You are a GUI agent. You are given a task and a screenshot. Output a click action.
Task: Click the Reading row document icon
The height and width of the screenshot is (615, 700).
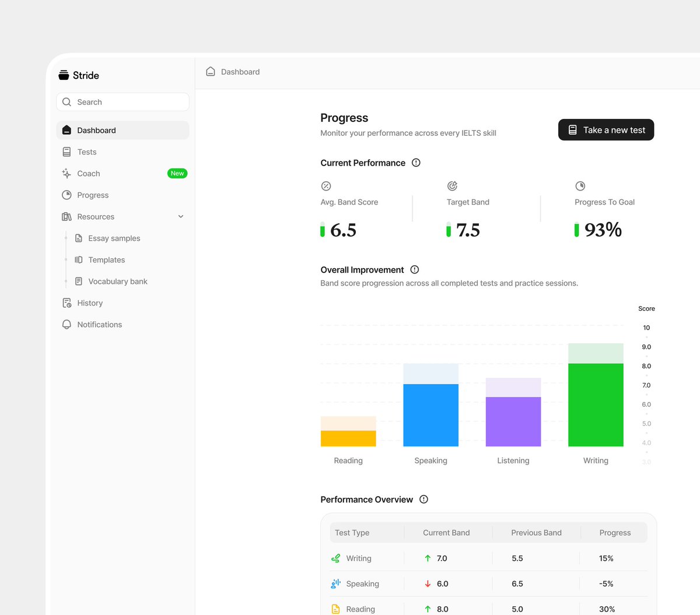(335, 609)
